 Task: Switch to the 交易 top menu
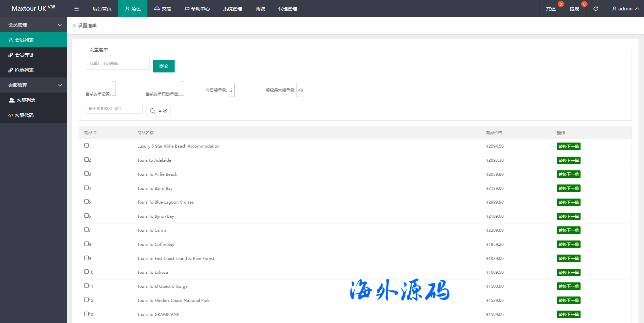163,9
